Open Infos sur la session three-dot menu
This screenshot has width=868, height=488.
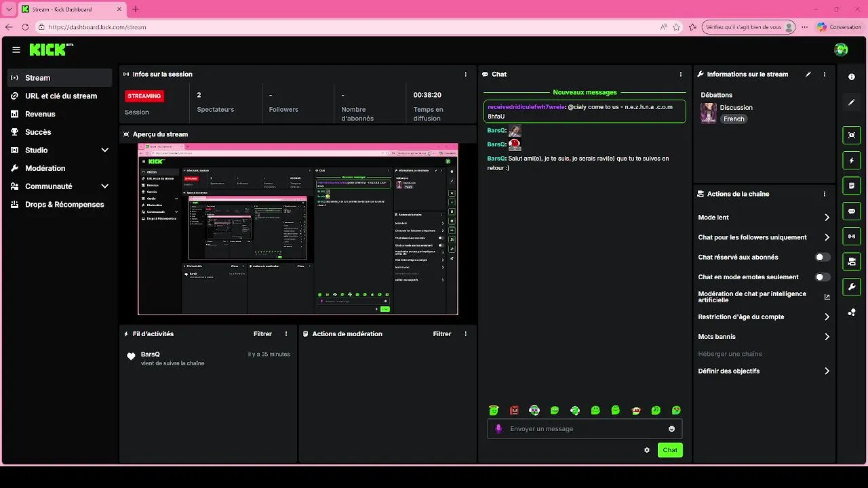click(465, 75)
